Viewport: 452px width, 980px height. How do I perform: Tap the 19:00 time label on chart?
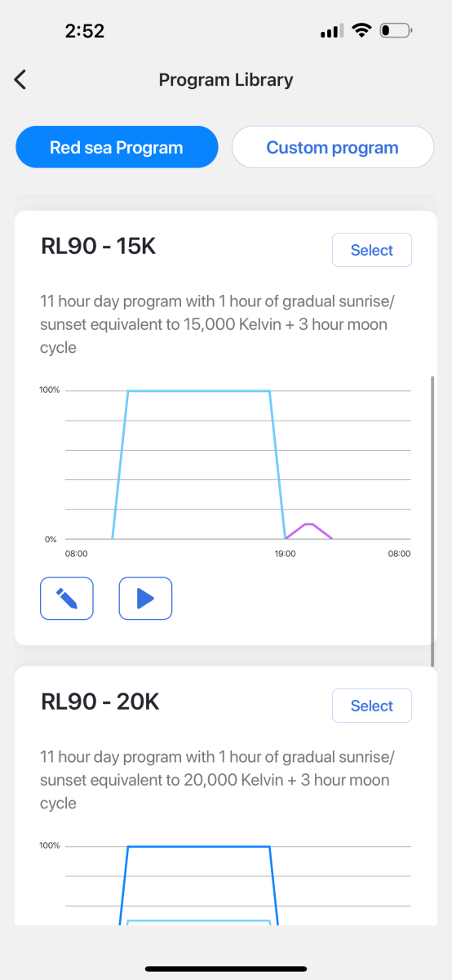[285, 553]
